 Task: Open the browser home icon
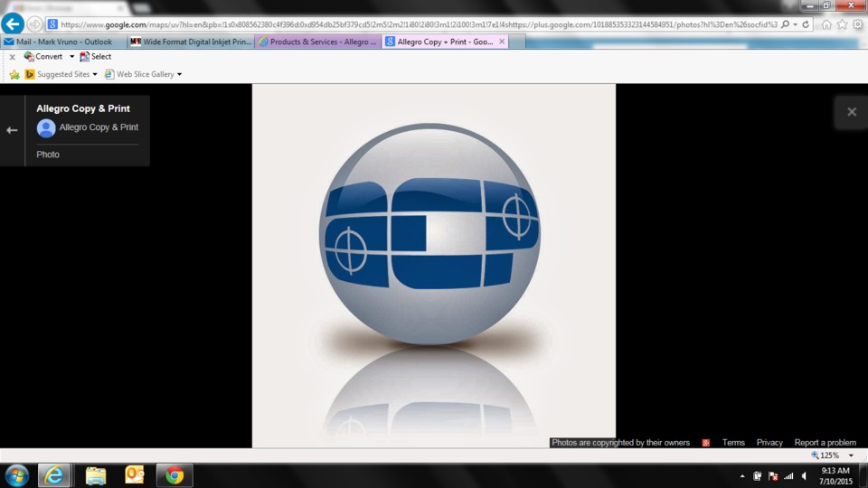(x=826, y=24)
